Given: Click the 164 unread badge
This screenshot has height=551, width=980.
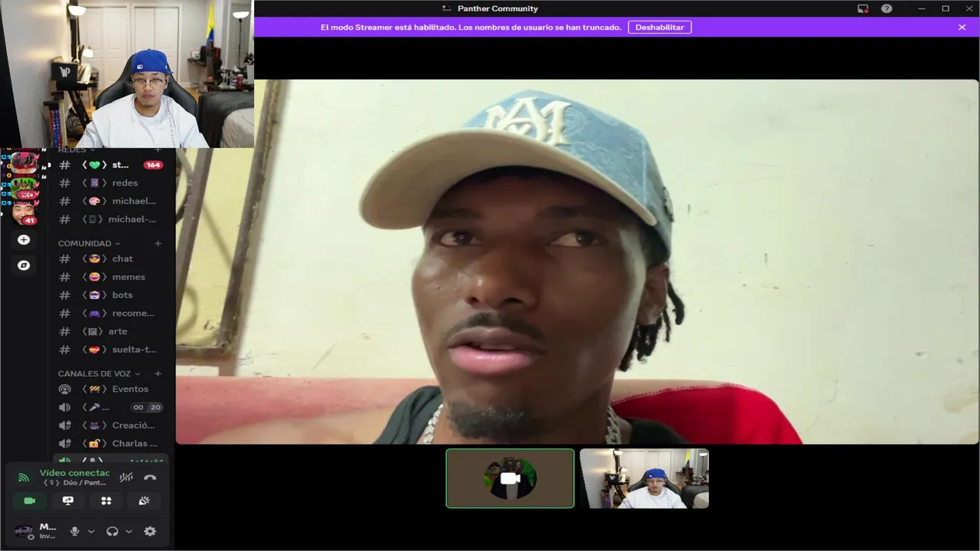Looking at the screenshot, I should [x=153, y=165].
